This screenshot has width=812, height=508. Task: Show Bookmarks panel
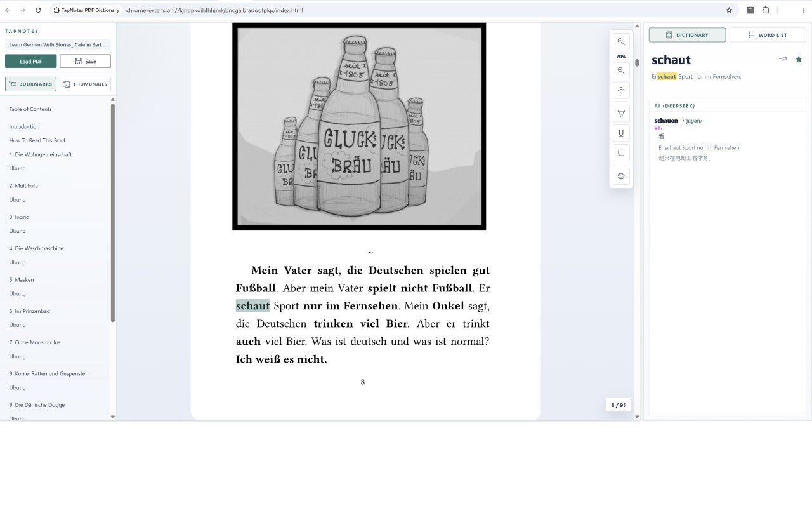point(30,84)
